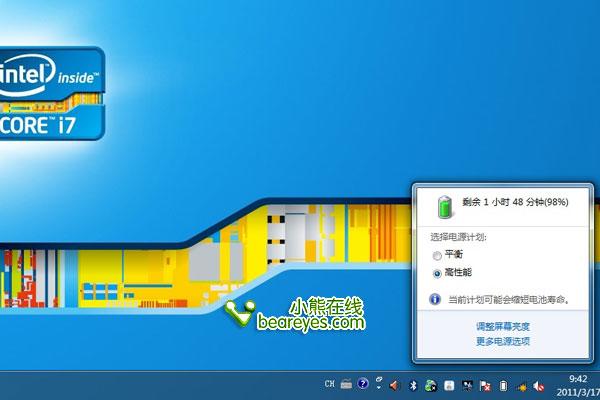Click the green globe tray icon
600x400 pixels.
[431, 386]
